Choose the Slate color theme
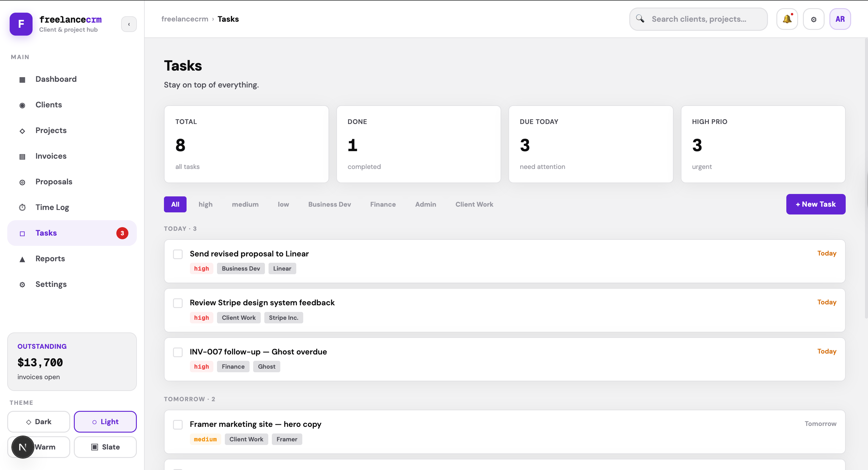Viewport: 868px width, 470px height. click(105, 447)
